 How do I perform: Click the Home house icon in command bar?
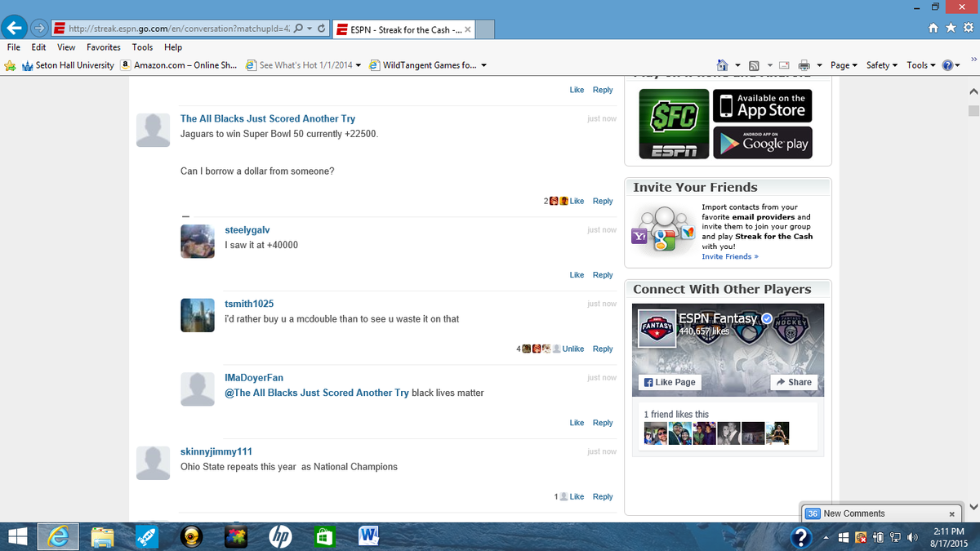722,65
